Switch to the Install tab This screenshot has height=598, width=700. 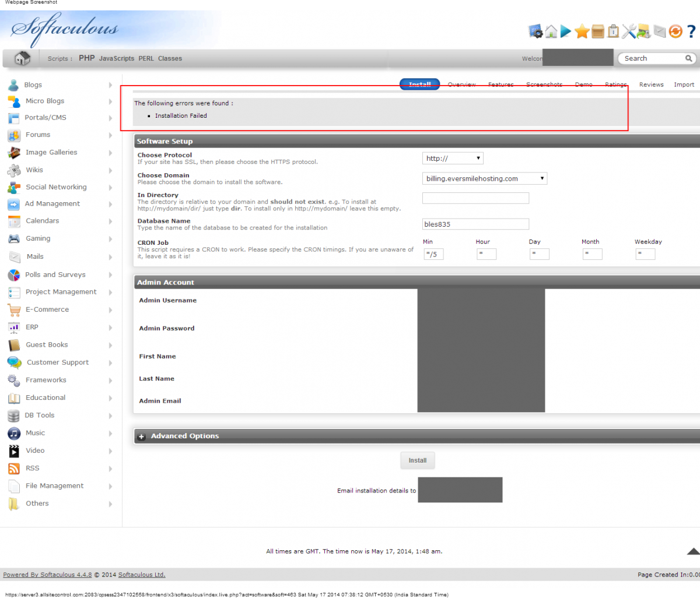click(420, 85)
